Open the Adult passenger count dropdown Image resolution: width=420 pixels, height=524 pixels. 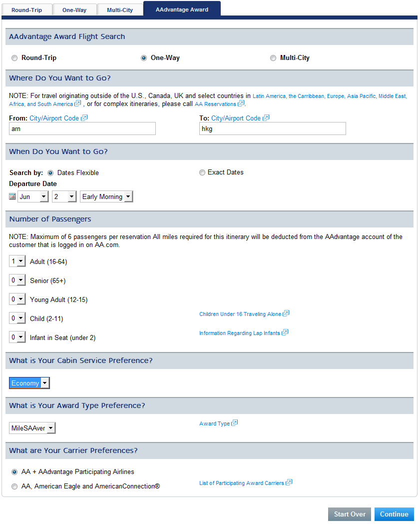click(x=17, y=261)
